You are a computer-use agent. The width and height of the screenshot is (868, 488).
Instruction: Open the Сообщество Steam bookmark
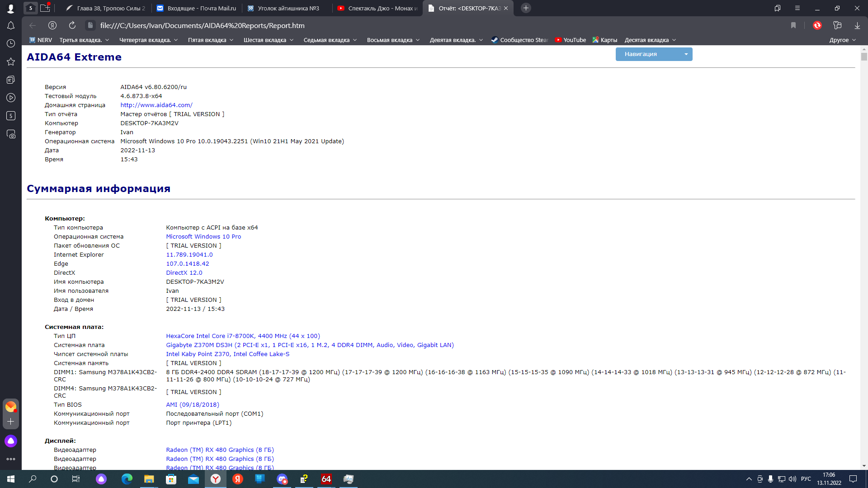click(x=519, y=40)
